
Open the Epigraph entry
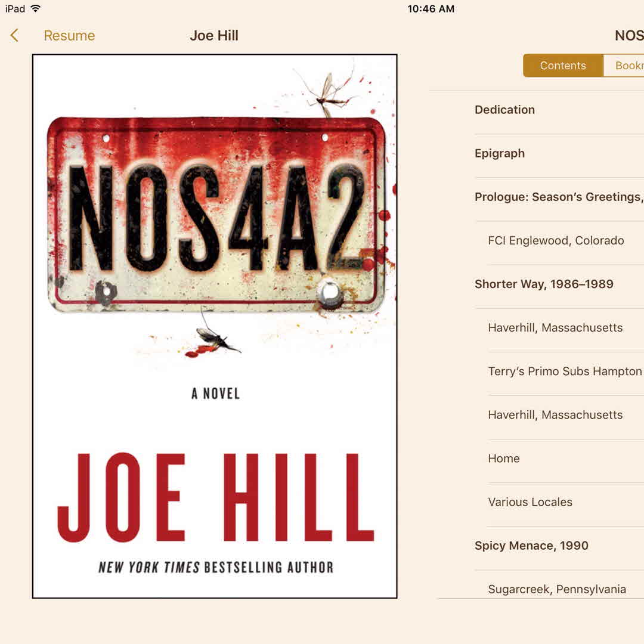click(559, 154)
